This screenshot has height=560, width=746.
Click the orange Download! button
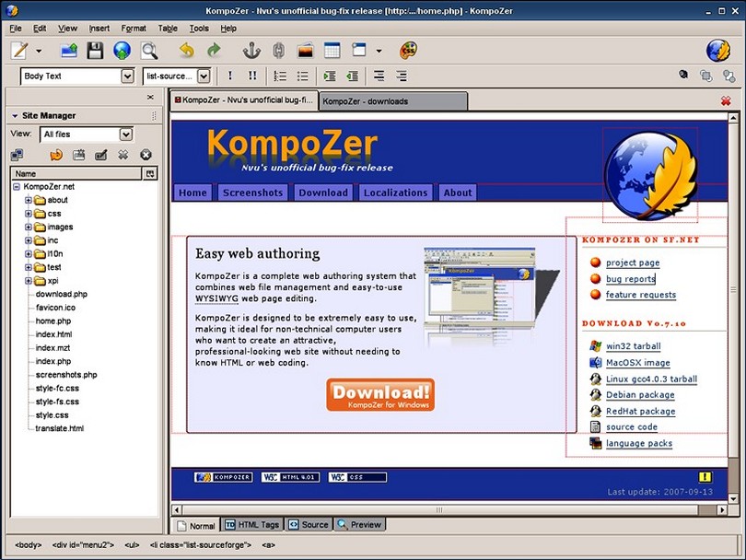[380, 394]
